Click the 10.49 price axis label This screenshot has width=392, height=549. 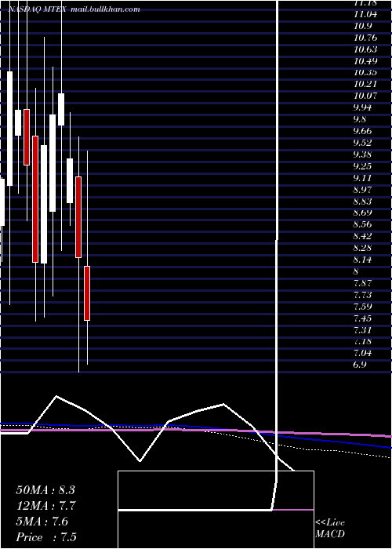365,61
